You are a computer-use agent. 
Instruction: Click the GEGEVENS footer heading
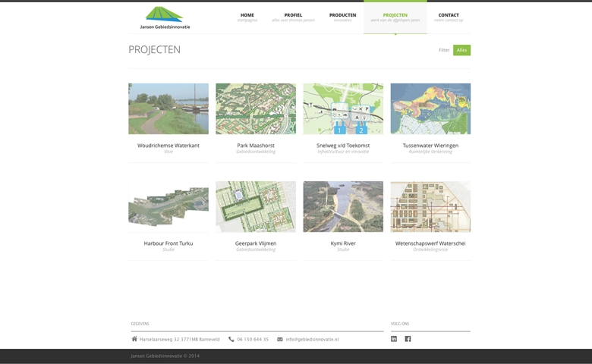[140, 324]
